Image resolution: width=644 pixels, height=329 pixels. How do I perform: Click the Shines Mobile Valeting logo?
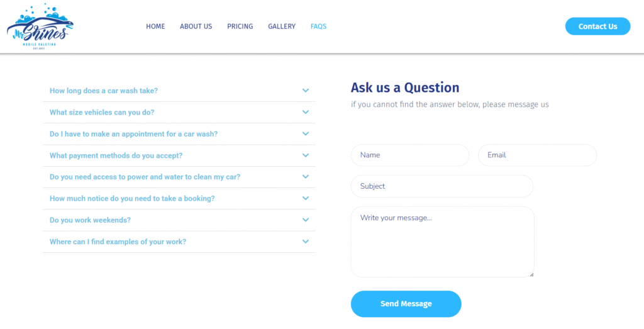point(40,27)
